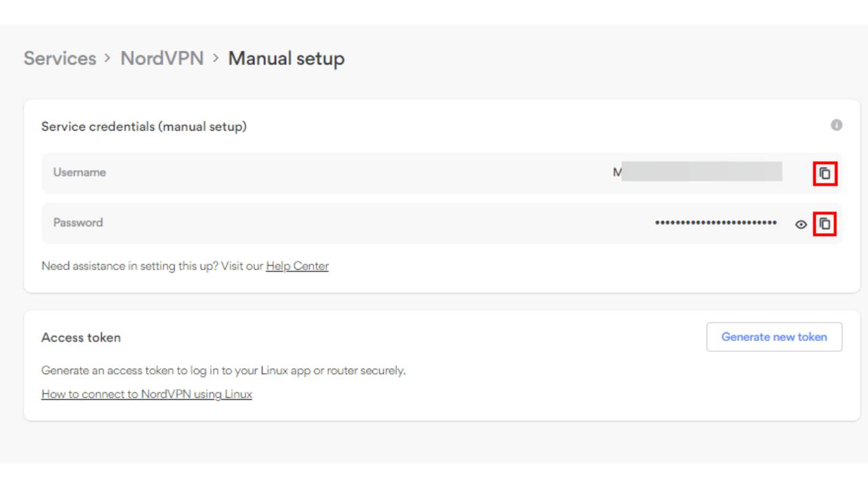Go back to Services in the breadcrumb
This screenshot has width=868, height=488.
point(60,58)
